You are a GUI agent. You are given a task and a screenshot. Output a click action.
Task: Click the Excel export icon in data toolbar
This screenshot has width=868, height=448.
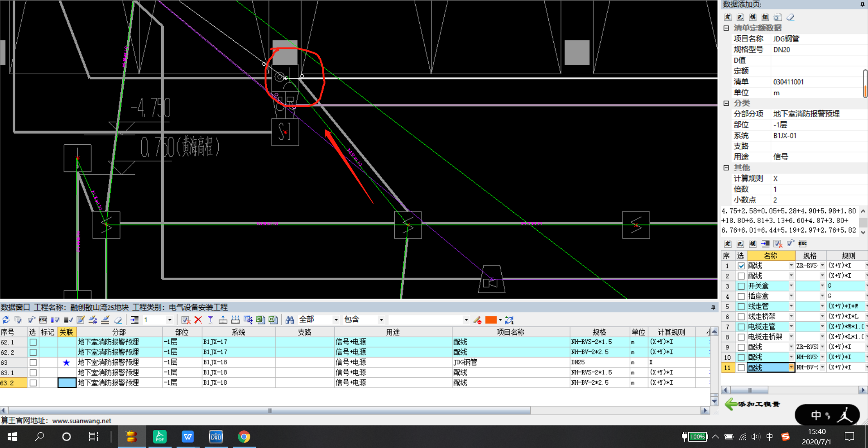pyautogui.click(x=260, y=320)
